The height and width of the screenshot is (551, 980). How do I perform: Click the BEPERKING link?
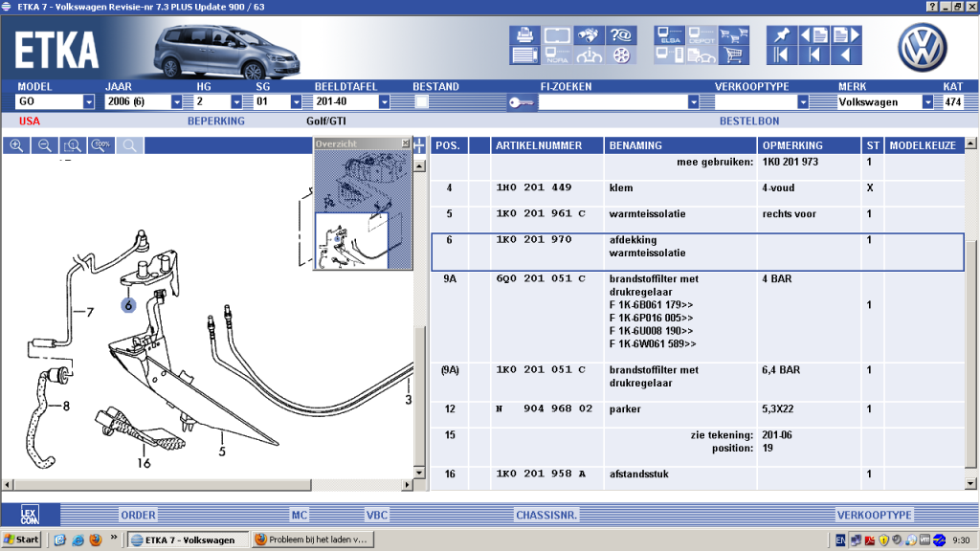(x=216, y=121)
